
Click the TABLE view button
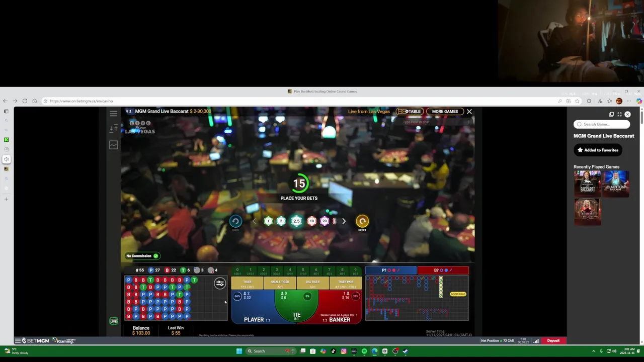point(409,112)
